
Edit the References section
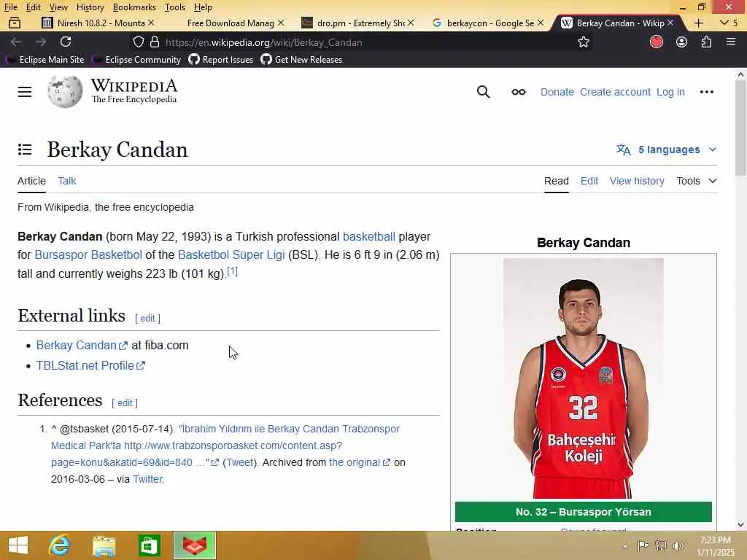(125, 402)
